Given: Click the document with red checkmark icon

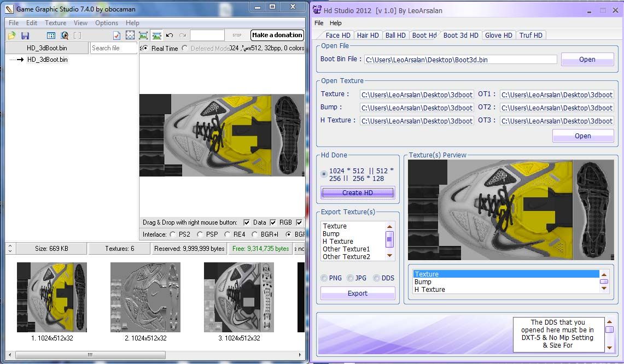Looking at the screenshot, I should (116, 36).
